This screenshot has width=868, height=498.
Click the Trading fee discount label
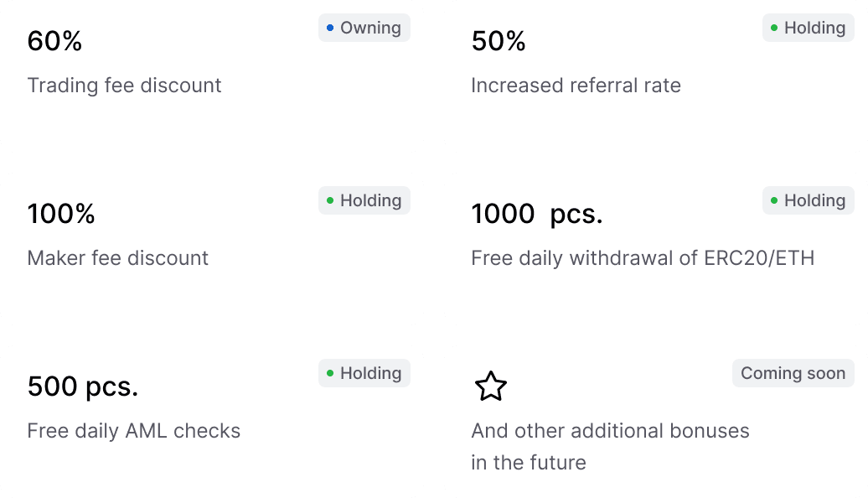pos(125,86)
